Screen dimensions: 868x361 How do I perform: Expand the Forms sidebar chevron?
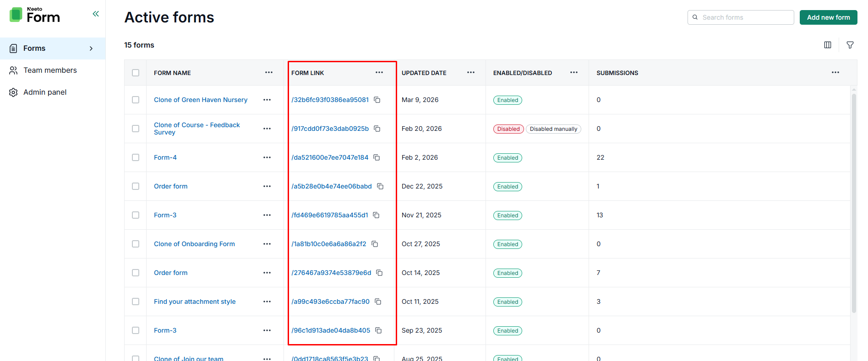(x=91, y=48)
